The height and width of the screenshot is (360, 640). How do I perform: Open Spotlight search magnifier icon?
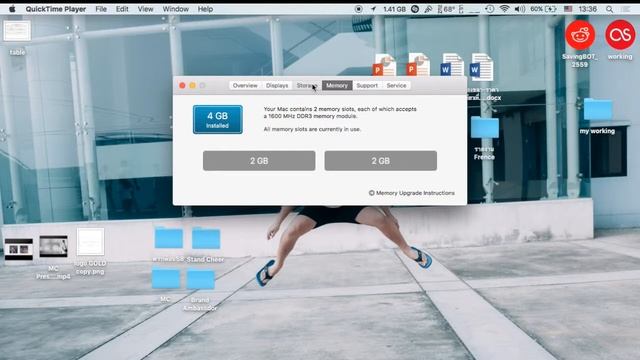609,9
